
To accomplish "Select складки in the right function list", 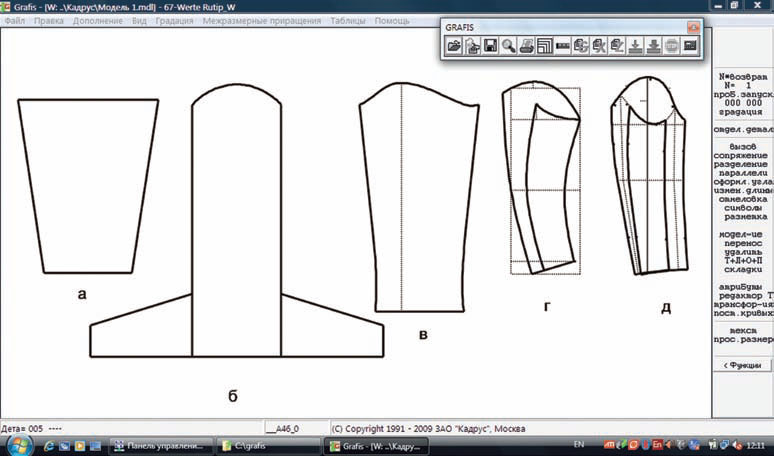I will tap(743, 269).
